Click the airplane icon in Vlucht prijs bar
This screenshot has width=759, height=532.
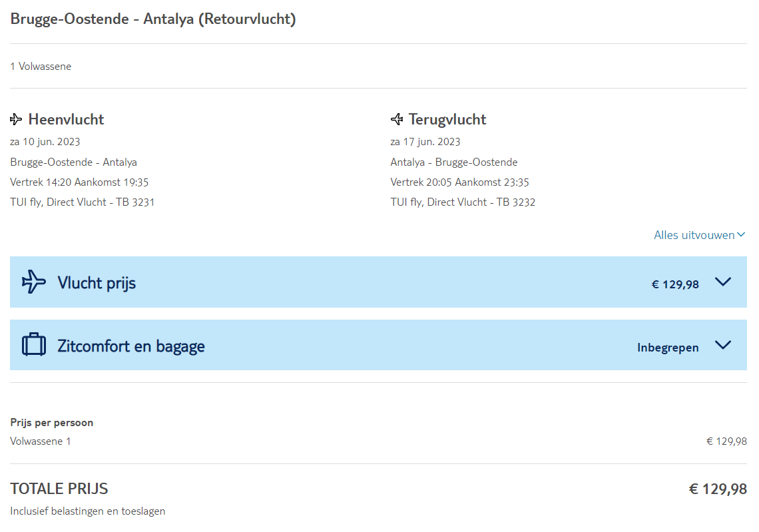[x=34, y=282]
